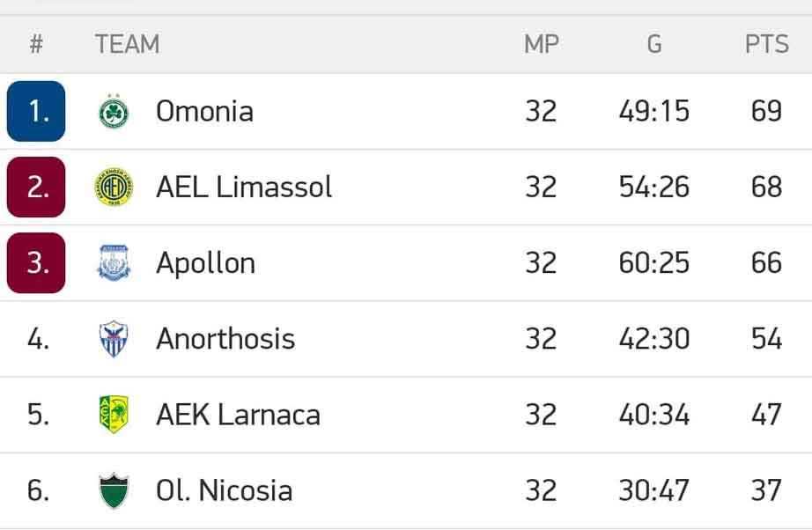
Task: Open the Omonia team page
Action: [204, 112]
